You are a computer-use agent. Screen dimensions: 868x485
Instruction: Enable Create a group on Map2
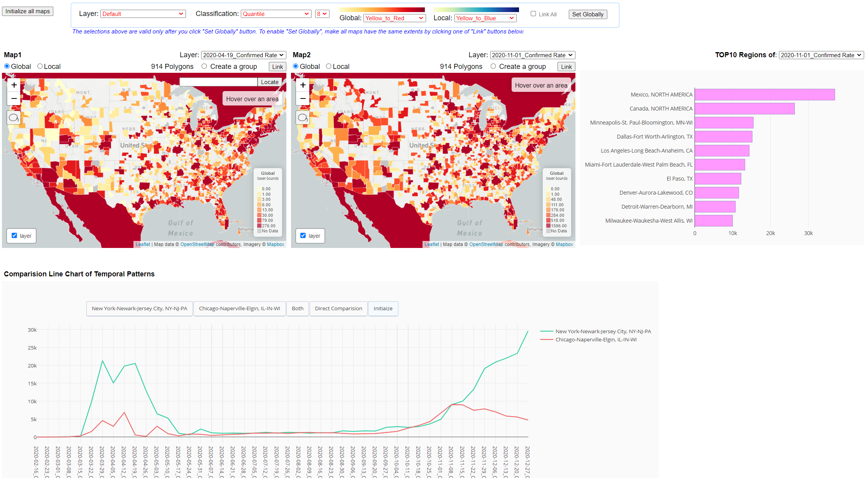(x=493, y=66)
